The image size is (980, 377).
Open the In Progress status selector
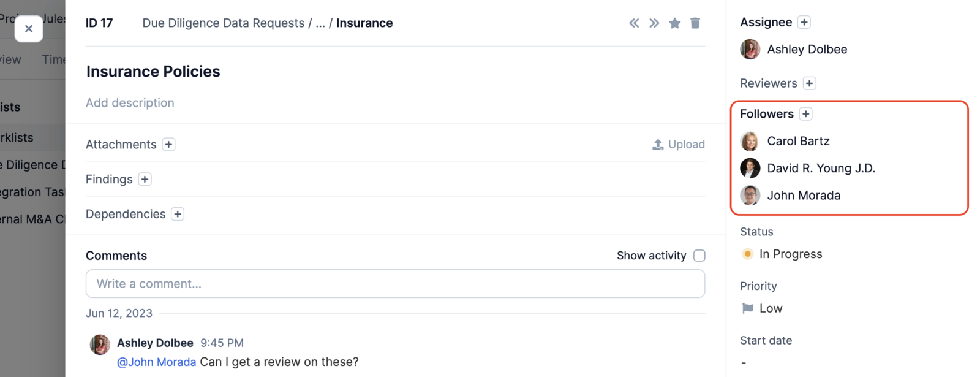(790, 254)
